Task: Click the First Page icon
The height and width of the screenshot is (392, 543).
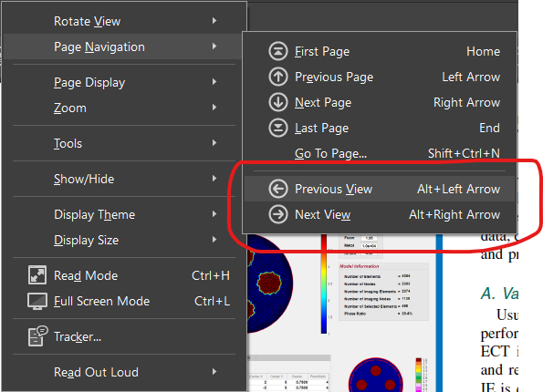Action: [278, 51]
